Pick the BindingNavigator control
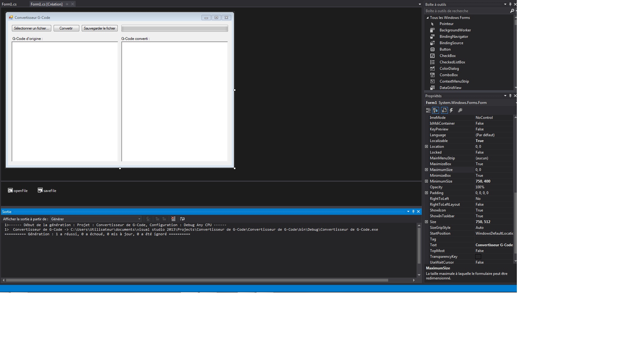This screenshot has width=644, height=362. [453, 37]
